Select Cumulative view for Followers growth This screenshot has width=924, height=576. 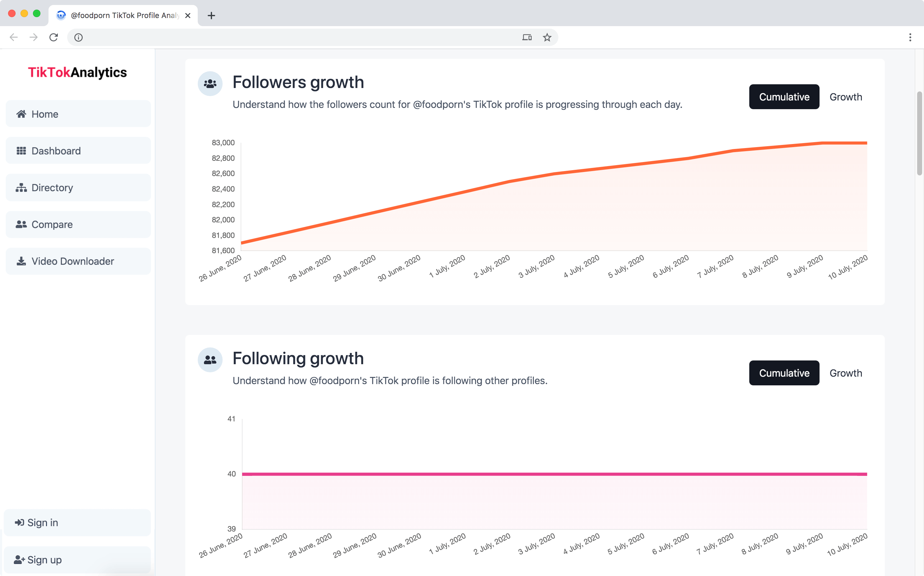784,97
